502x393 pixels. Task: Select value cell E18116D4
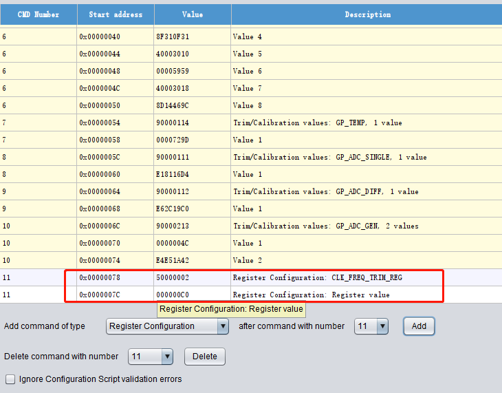(192, 174)
